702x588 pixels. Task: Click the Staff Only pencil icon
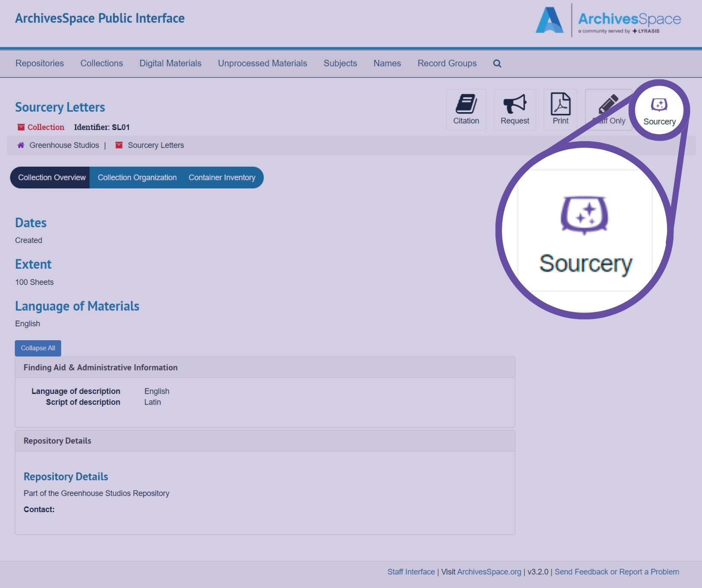click(x=608, y=104)
